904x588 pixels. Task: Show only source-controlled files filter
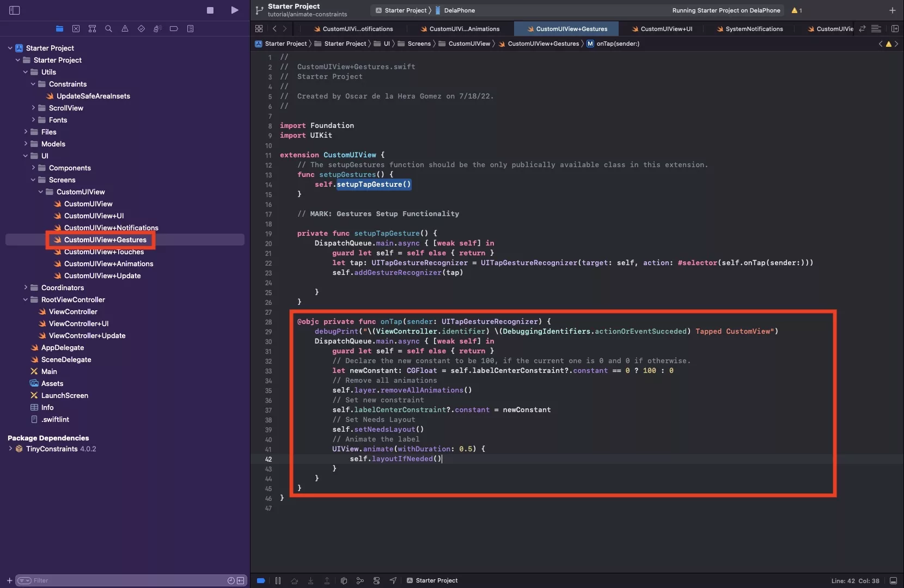240,581
